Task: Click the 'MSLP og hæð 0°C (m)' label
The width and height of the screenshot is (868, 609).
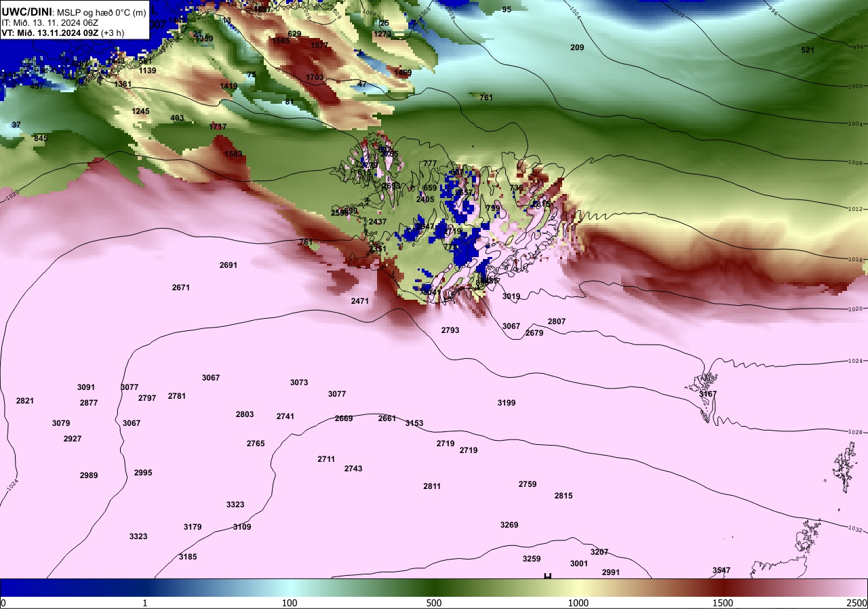Action: (x=101, y=12)
